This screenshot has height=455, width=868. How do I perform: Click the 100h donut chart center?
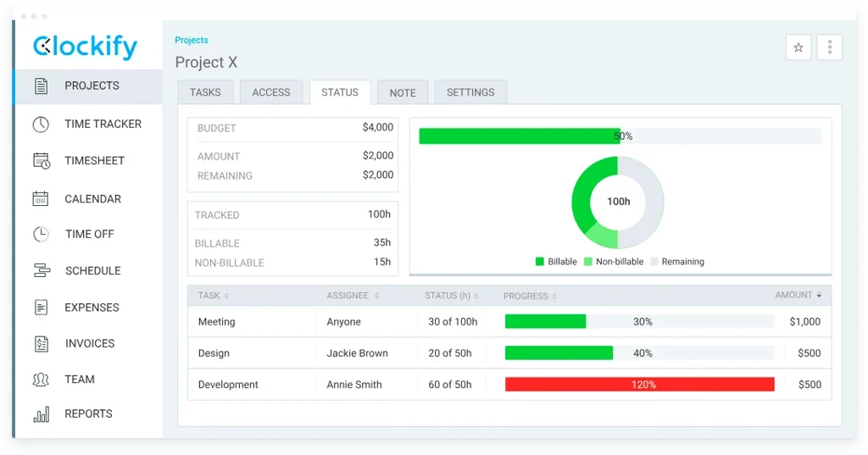click(618, 202)
